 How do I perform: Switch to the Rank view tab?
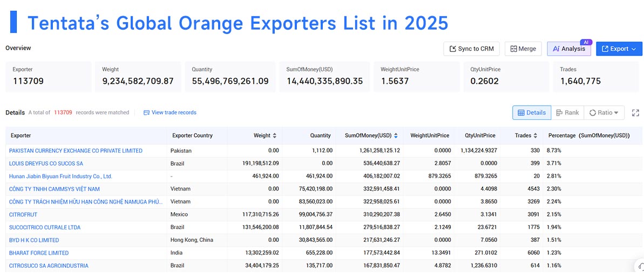(x=567, y=112)
